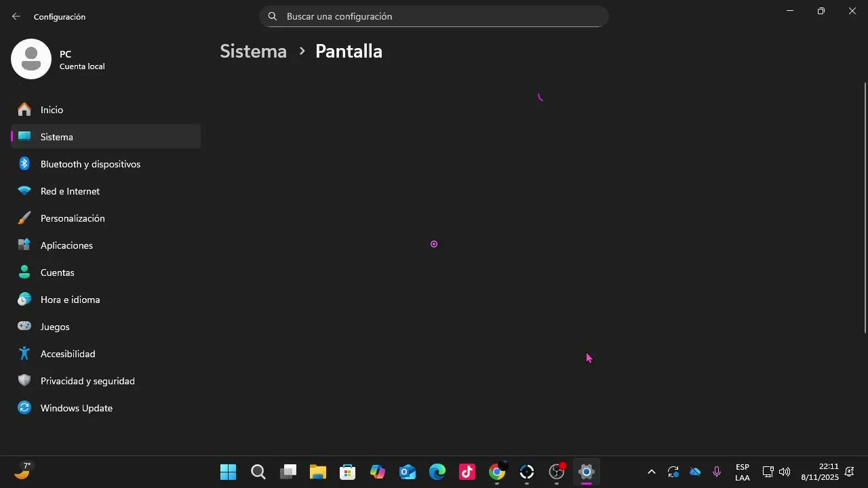Select Sistema in the sidebar
The image size is (868, 488).
[106, 137]
